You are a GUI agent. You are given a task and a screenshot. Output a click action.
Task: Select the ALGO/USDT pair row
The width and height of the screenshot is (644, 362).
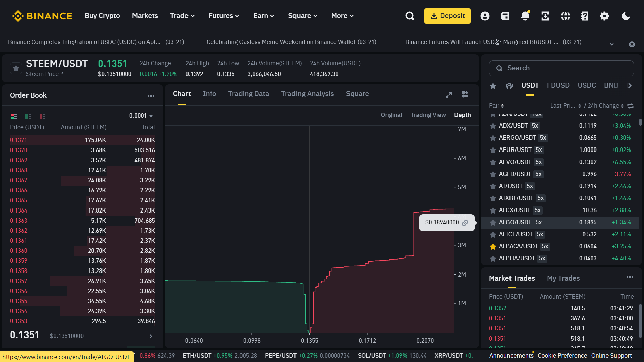tap(560, 223)
